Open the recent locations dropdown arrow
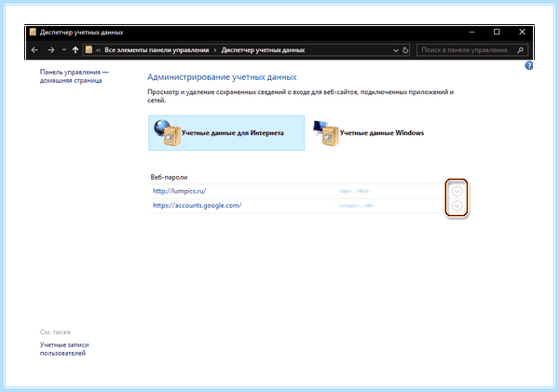 pyautogui.click(x=63, y=50)
